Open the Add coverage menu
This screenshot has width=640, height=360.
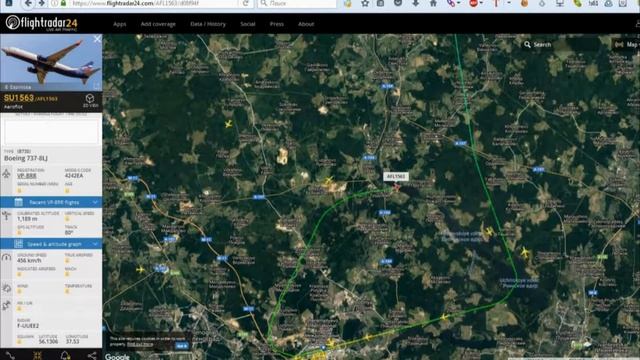158,24
